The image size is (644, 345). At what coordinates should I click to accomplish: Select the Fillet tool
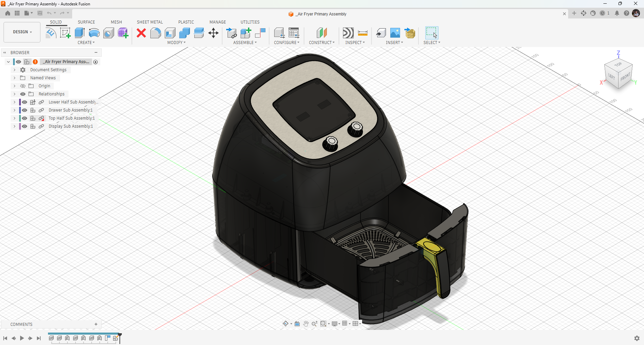[155, 33]
